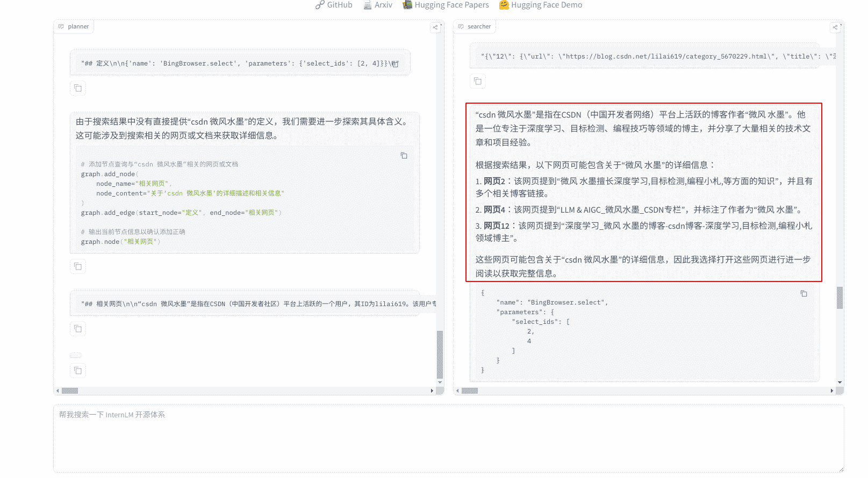868x478 pixels.
Task: Open Hugging Face Demo link
Action: coord(541,5)
